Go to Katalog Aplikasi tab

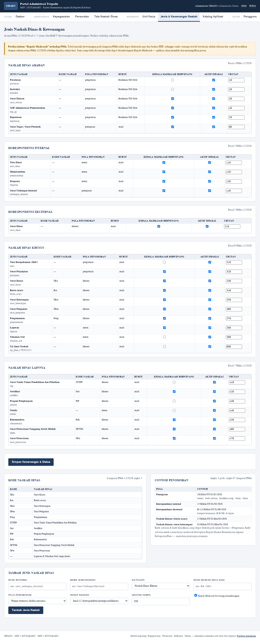[213, 16]
